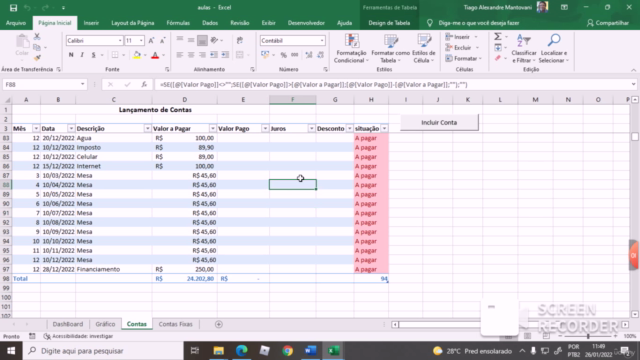This screenshot has height=360, width=640.
Task: Click the zoom slider handle
Action: coord(588,336)
